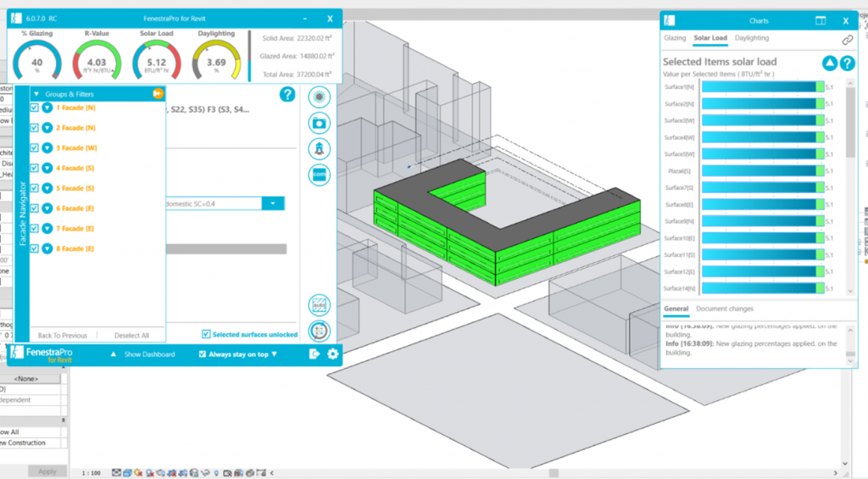Screen dimensions: 868x479
Task: Click the camera snapshot icon
Action: (x=319, y=123)
